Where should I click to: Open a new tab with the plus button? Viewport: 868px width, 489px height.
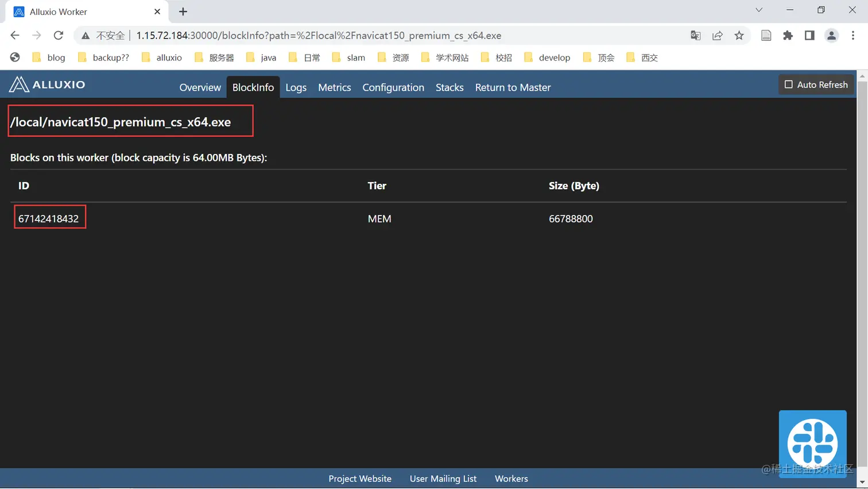pyautogui.click(x=183, y=11)
